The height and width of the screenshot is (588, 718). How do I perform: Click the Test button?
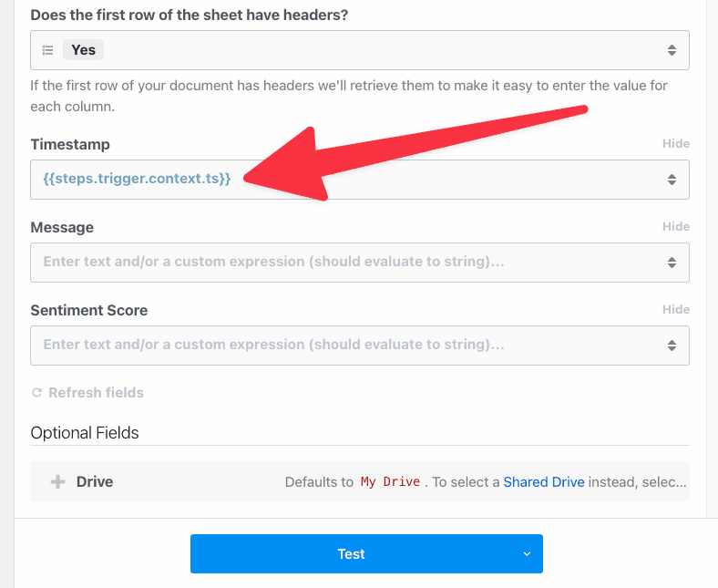[351, 553]
